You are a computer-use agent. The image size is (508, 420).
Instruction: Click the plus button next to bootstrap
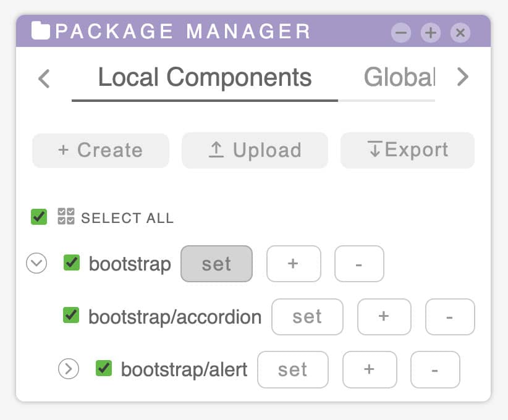tap(294, 264)
